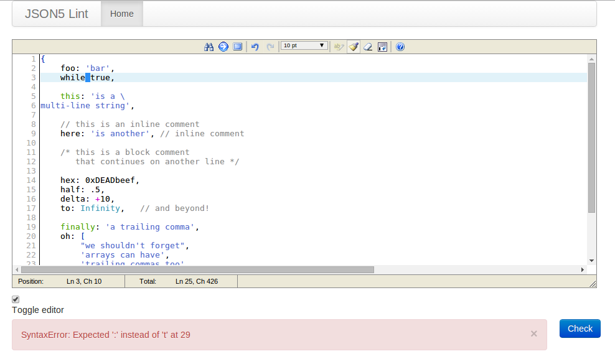
Task: Click the blue Check button
Action: [580, 329]
